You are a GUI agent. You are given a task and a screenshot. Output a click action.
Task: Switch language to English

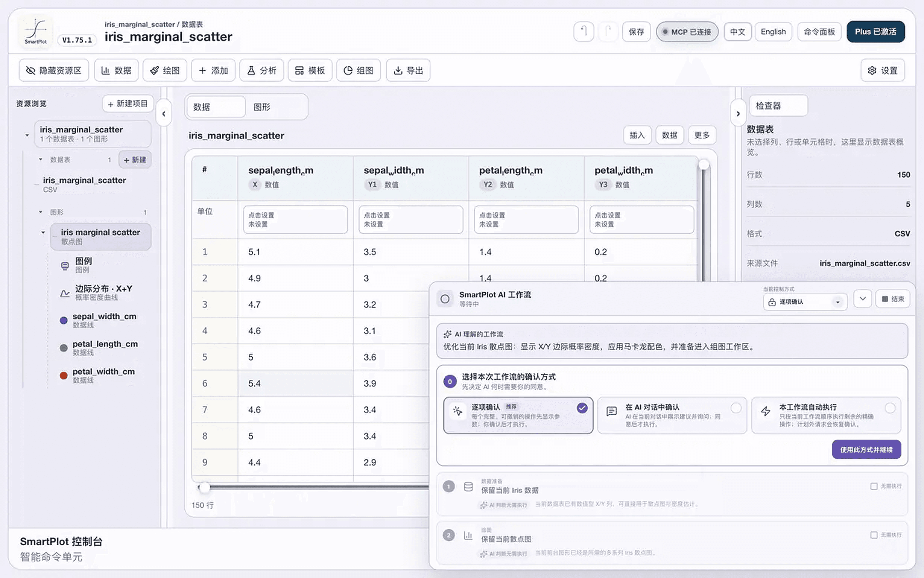click(x=773, y=32)
